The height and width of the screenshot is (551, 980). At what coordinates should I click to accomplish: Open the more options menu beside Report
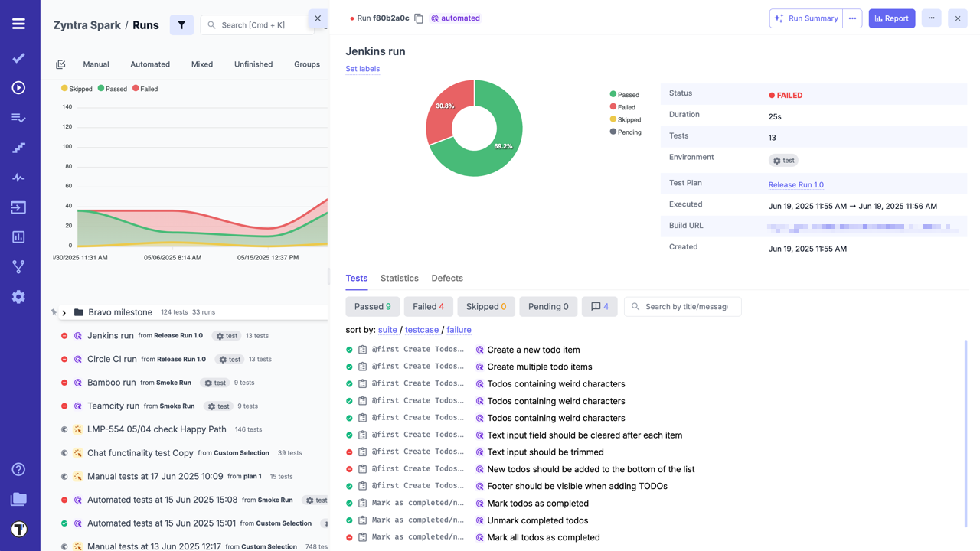[x=931, y=18]
